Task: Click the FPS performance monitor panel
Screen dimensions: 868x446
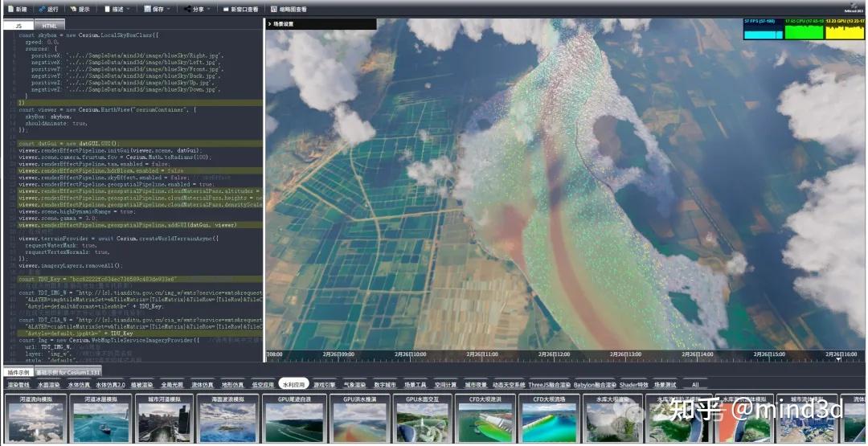Action: pyautogui.click(x=762, y=29)
